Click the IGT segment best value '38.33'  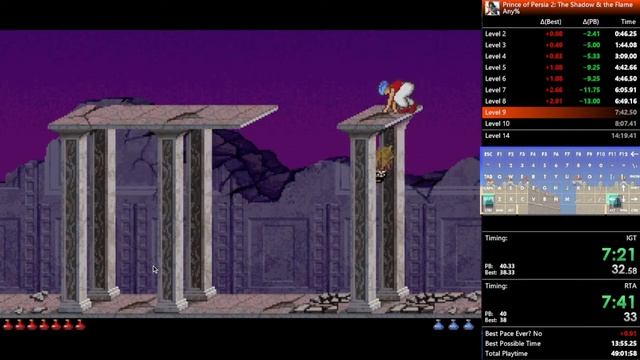507,272
